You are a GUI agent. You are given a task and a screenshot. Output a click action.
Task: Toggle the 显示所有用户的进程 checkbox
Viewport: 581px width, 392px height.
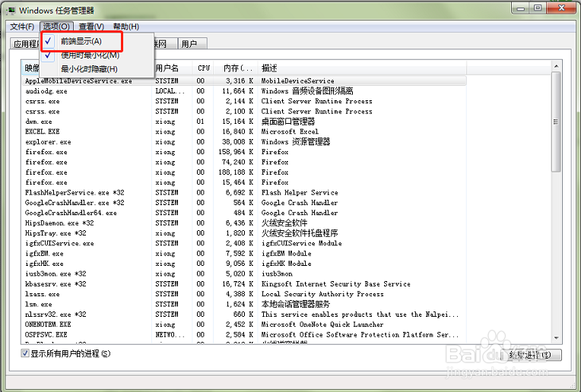[x=25, y=353]
